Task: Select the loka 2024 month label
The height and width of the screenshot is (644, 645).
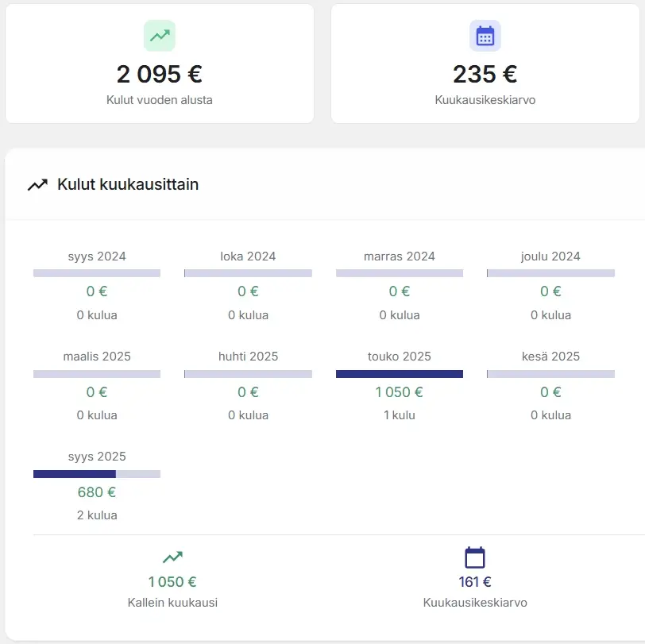Action: [248, 256]
